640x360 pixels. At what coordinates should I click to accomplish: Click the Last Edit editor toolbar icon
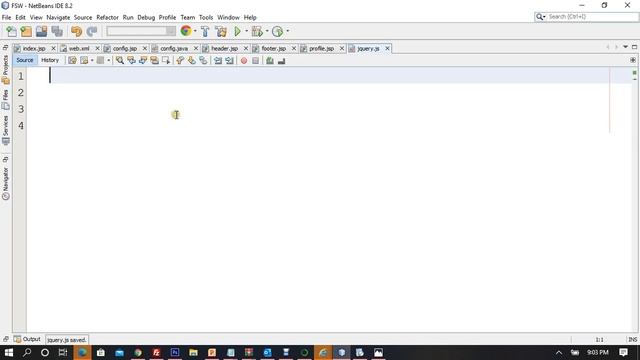coord(72,61)
